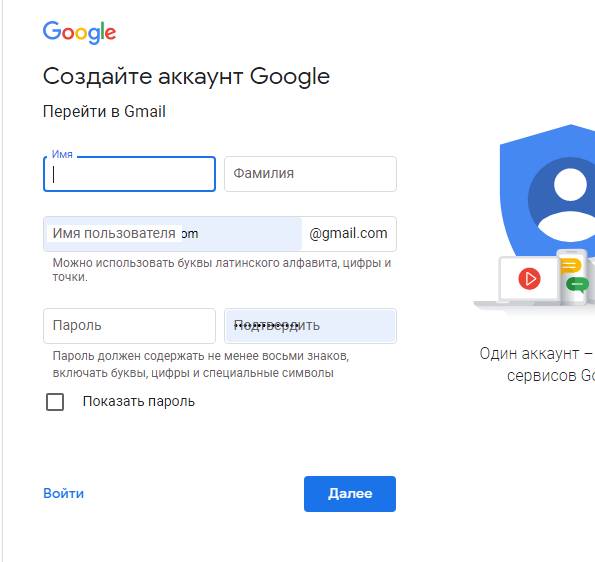Click the white user avatar silhouette

(x=566, y=204)
